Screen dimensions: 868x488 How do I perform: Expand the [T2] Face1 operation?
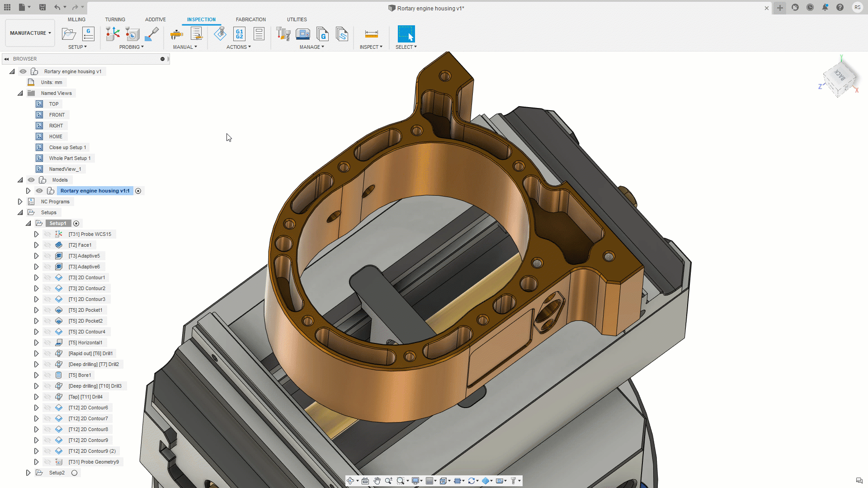click(36, 245)
